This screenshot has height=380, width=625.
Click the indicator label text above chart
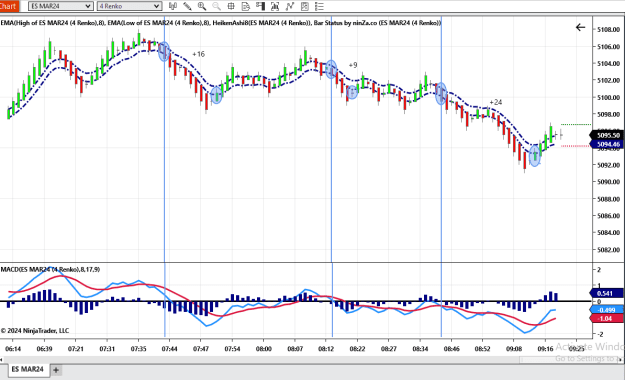pos(220,23)
